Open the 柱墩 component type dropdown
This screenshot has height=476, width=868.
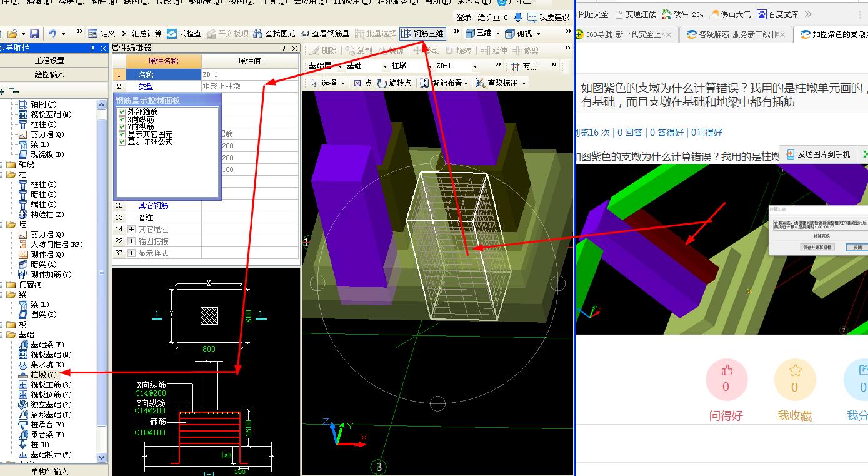[429, 66]
